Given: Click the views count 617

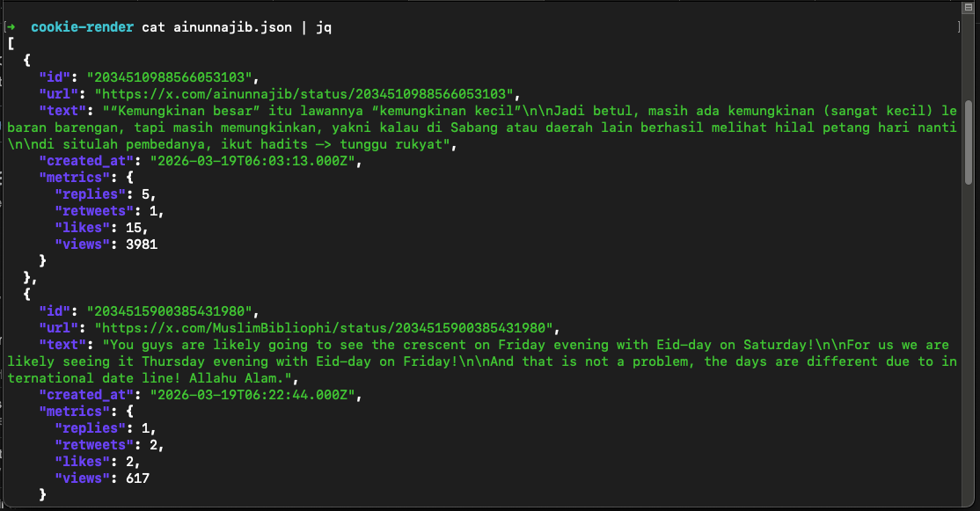Looking at the screenshot, I should (x=137, y=478).
